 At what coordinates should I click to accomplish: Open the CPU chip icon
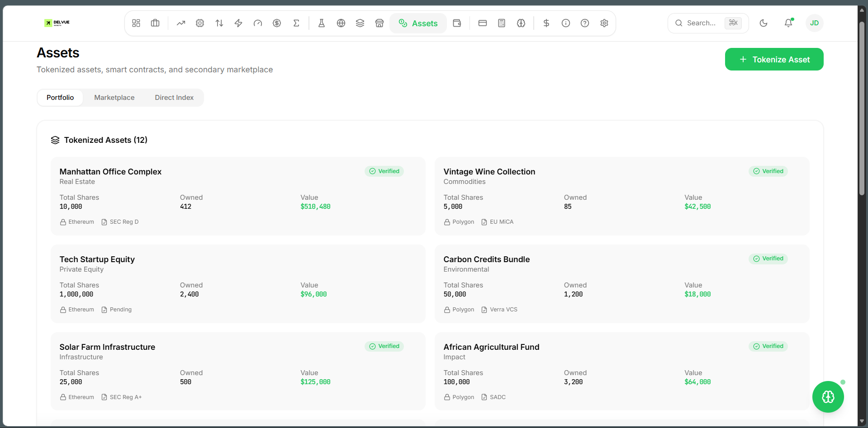[200, 23]
